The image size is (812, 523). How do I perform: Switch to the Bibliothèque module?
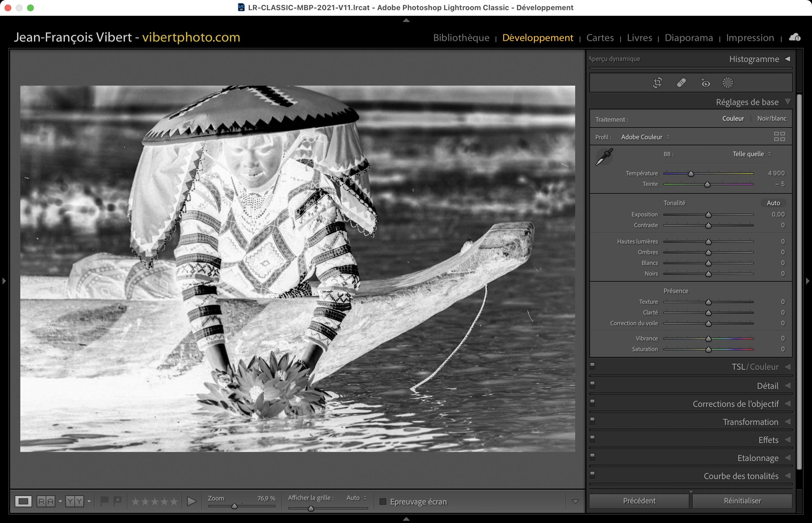(461, 38)
